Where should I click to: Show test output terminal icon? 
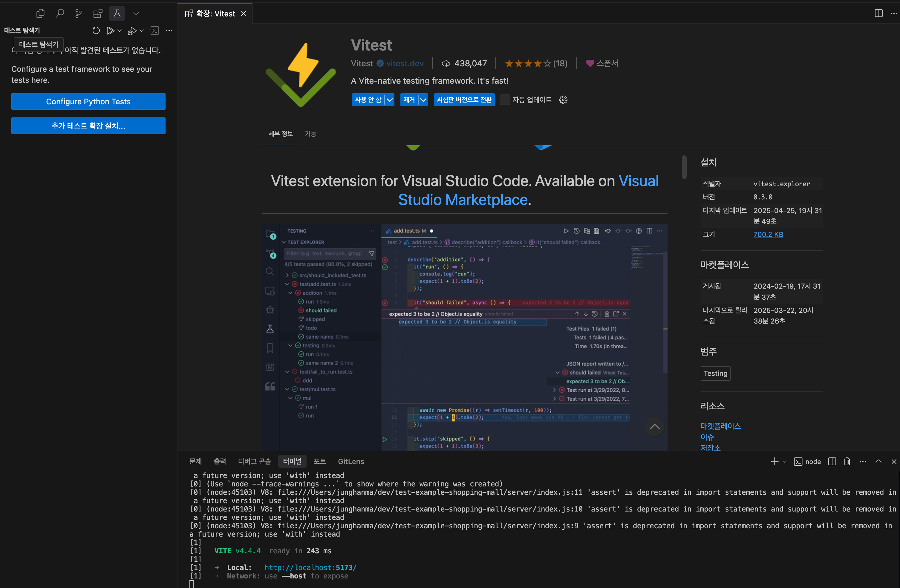click(x=155, y=31)
